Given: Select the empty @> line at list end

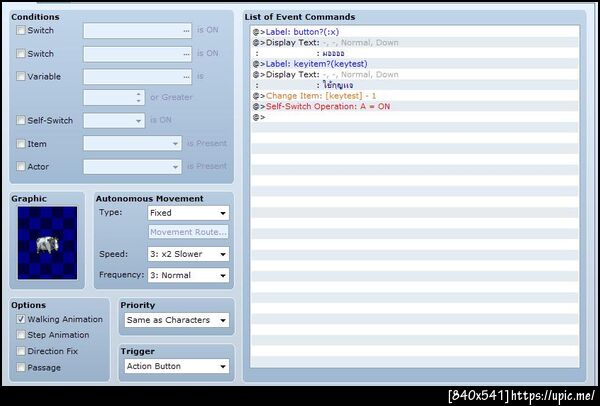Looking at the screenshot, I should point(414,117).
